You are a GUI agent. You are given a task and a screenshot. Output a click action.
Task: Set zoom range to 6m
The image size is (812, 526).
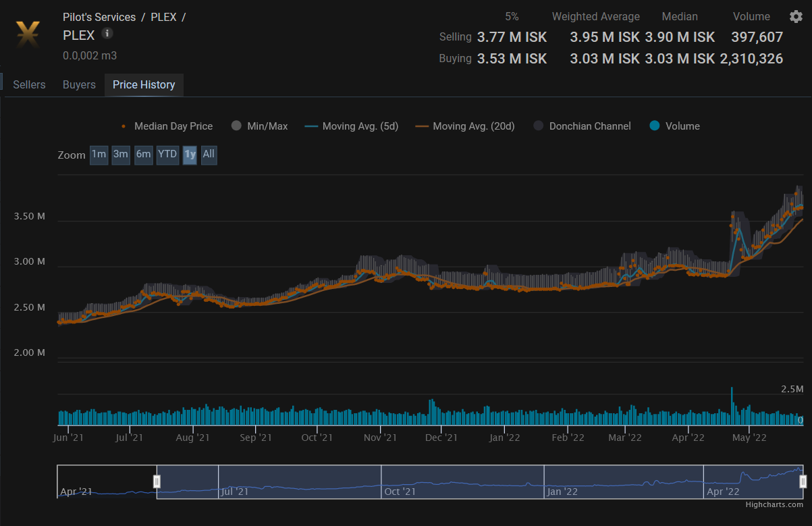143,155
